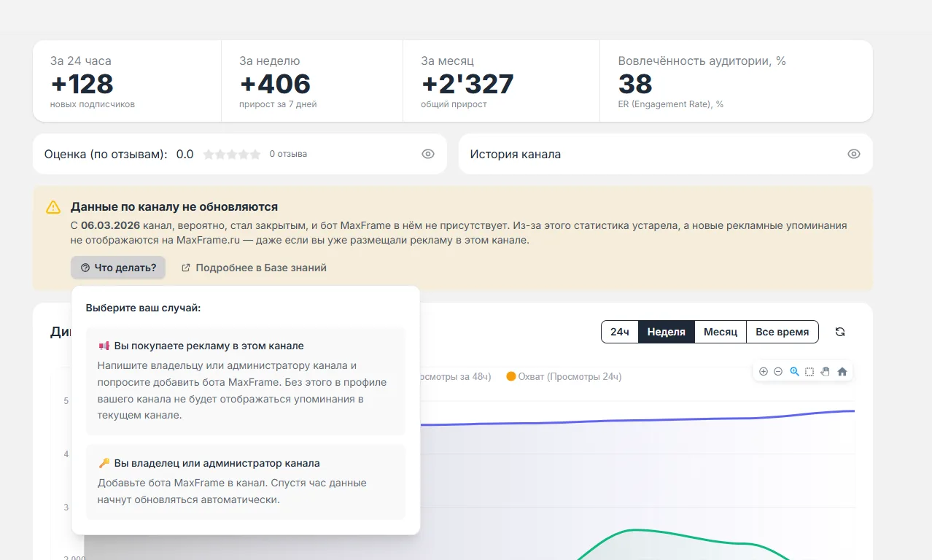Activate the hand pan tool
This screenshot has width=932, height=560.
826,371
